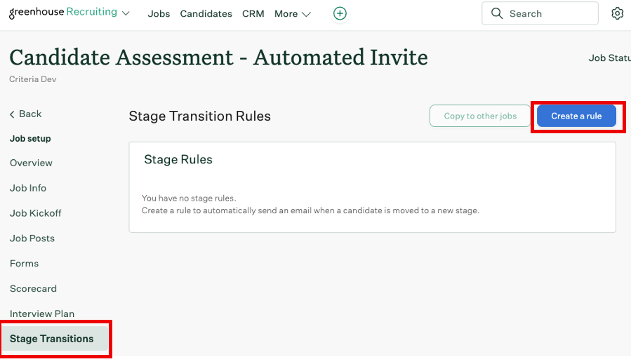Select Overview in job setup sidebar

(x=31, y=163)
